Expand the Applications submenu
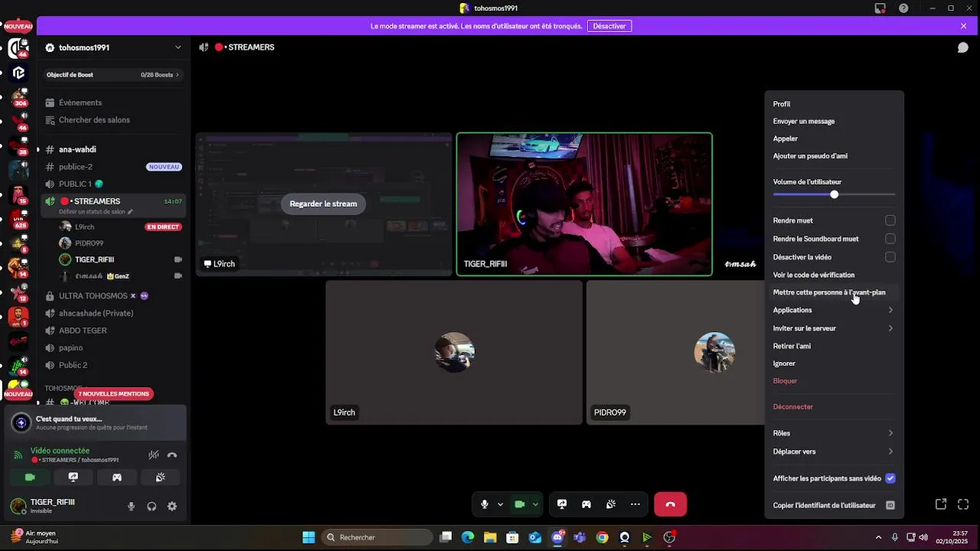 point(834,310)
